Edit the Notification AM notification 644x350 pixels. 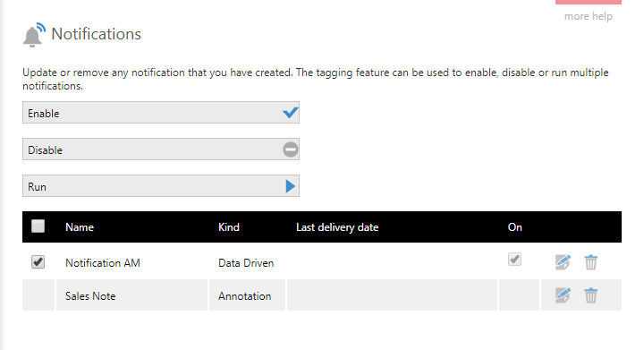[x=563, y=261]
